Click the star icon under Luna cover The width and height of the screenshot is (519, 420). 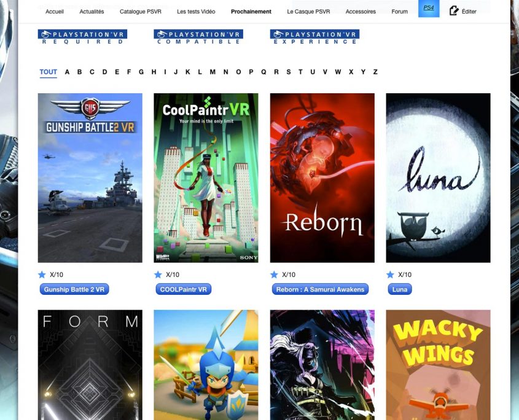tap(390, 274)
